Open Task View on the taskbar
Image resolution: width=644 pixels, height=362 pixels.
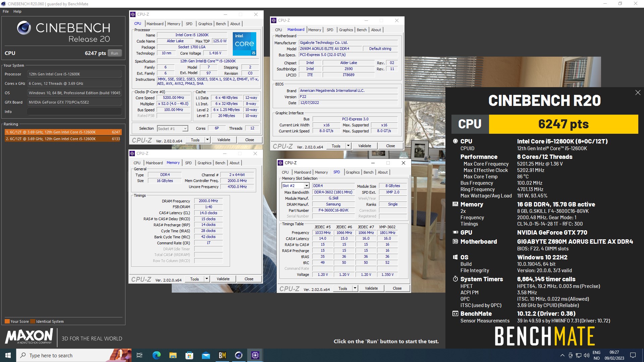pos(140,355)
